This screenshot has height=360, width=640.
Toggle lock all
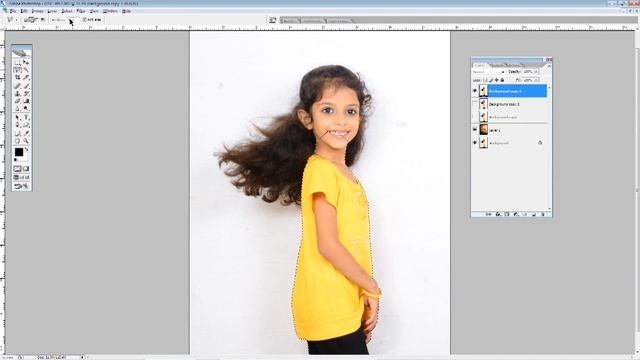[x=502, y=80]
